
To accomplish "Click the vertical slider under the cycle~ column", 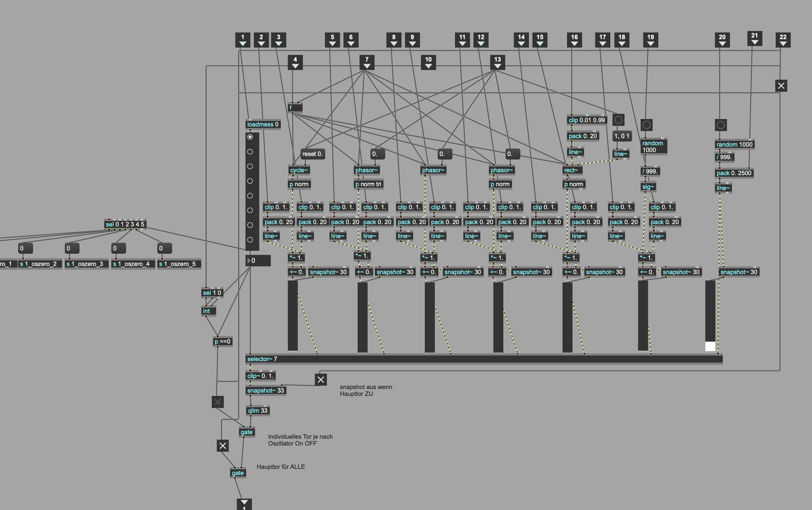I will (293, 316).
